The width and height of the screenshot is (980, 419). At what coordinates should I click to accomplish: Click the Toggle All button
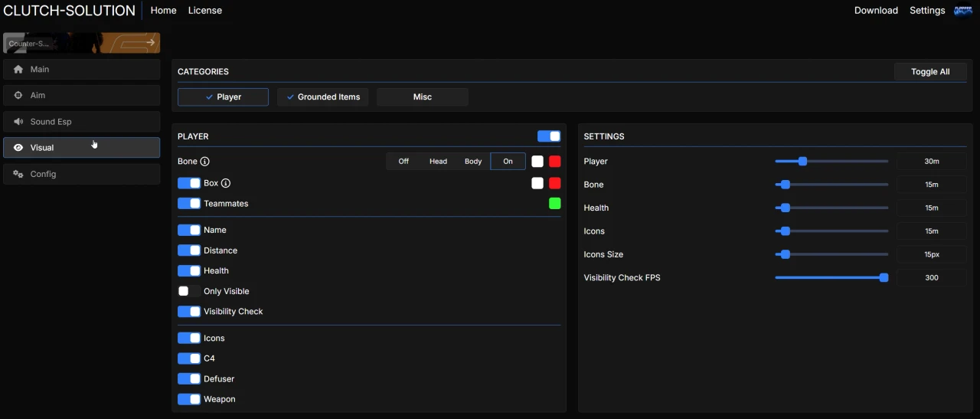click(930, 72)
